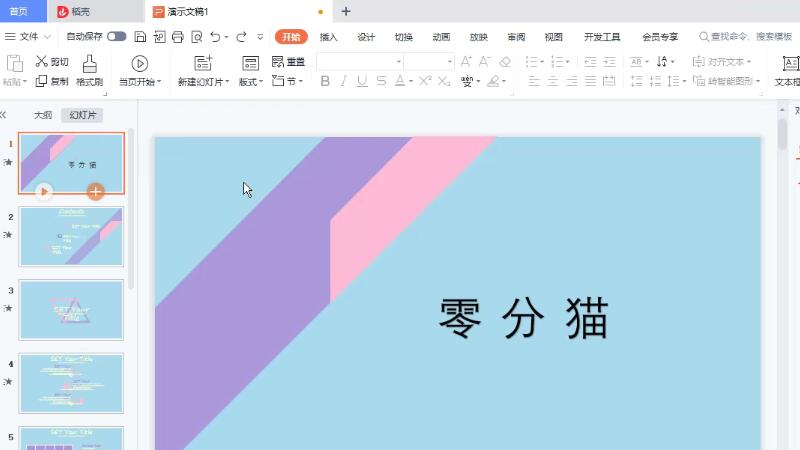Open Print Preview icon
The height and width of the screenshot is (450, 800).
click(x=196, y=37)
